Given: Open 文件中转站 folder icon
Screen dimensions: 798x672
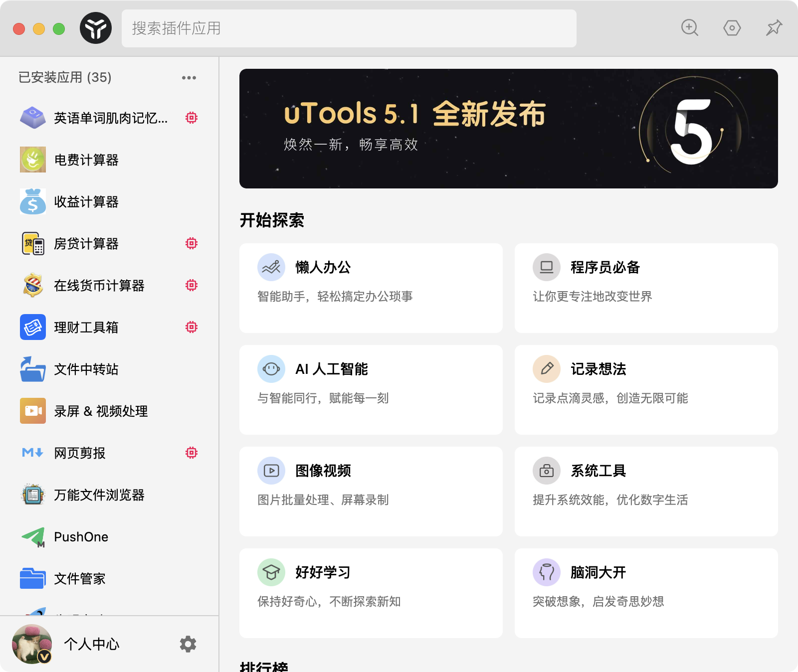Looking at the screenshot, I should (x=33, y=369).
